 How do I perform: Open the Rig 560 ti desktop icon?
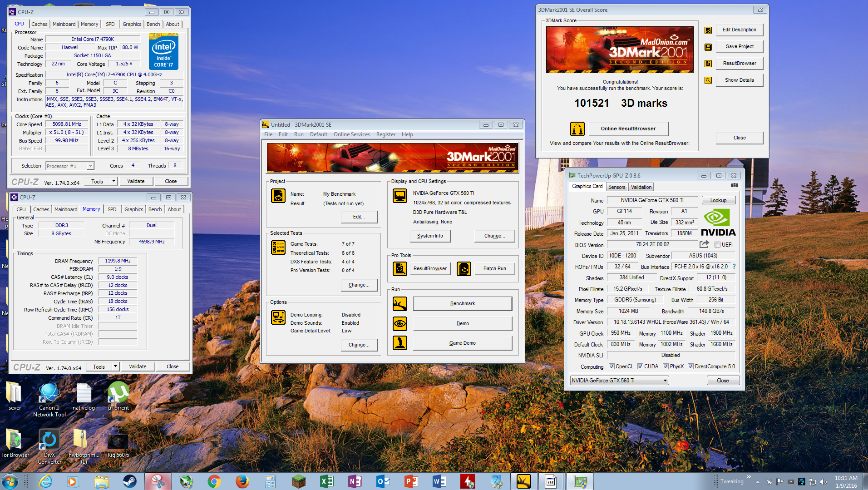(x=118, y=446)
